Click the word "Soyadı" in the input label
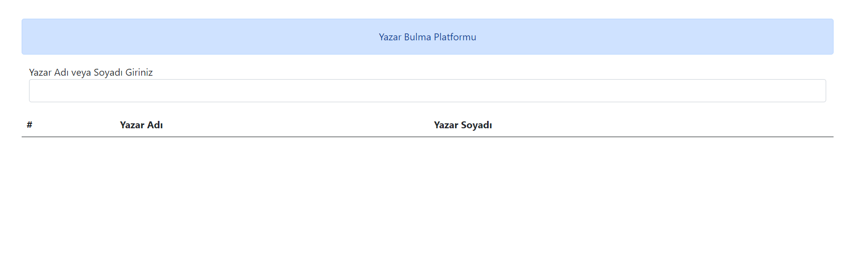868x259 pixels. [108, 73]
